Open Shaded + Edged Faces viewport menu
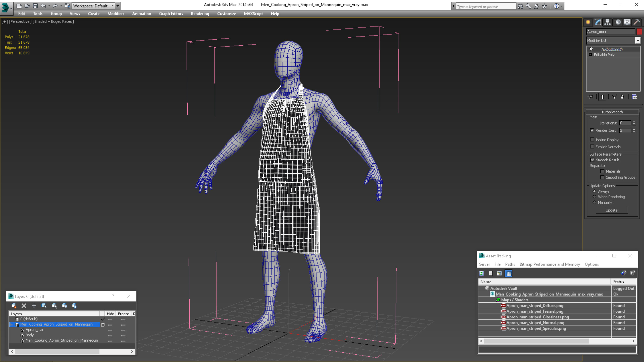The height and width of the screenshot is (362, 644). 53,21
